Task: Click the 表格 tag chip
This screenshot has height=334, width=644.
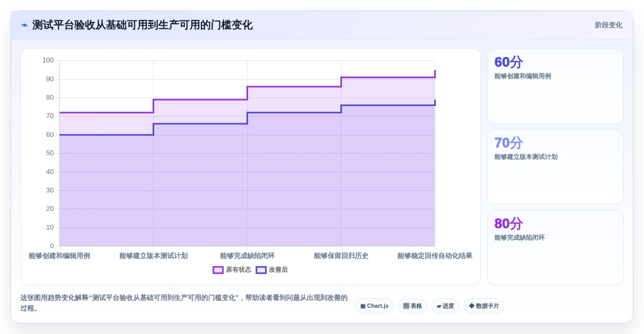Action: click(x=413, y=306)
